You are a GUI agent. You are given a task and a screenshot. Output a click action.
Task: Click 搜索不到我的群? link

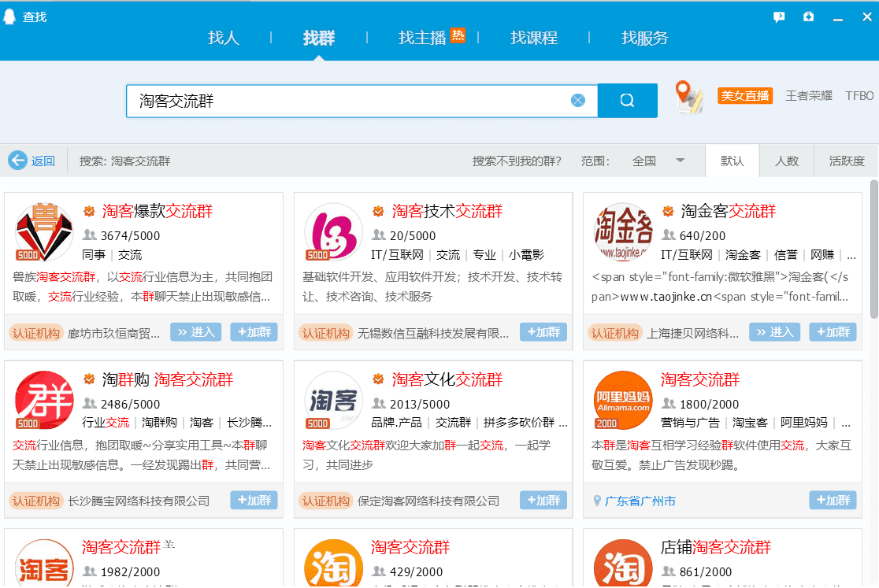click(x=517, y=161)
